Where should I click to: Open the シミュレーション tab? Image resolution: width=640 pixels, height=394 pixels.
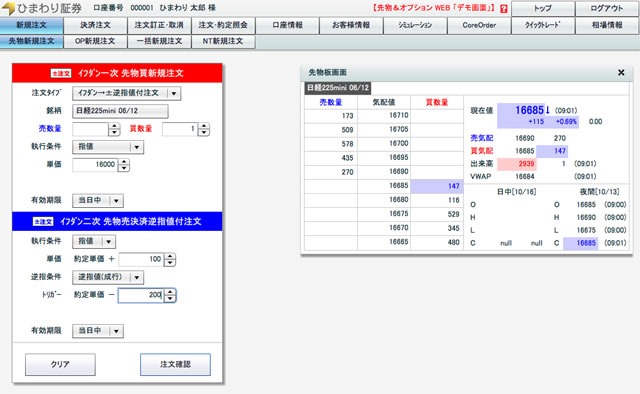coord(415,25)
